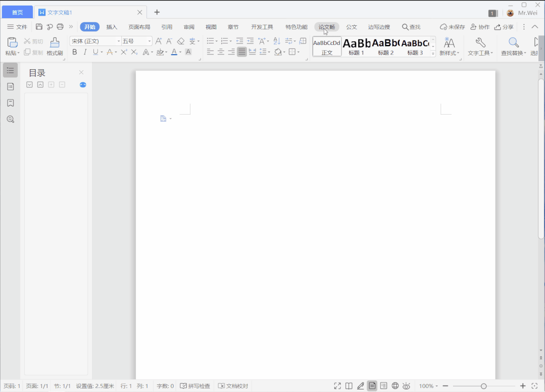This screenshot has width=545, height=392.
Task: Click the italic button
Action: [x=85, y=52]
